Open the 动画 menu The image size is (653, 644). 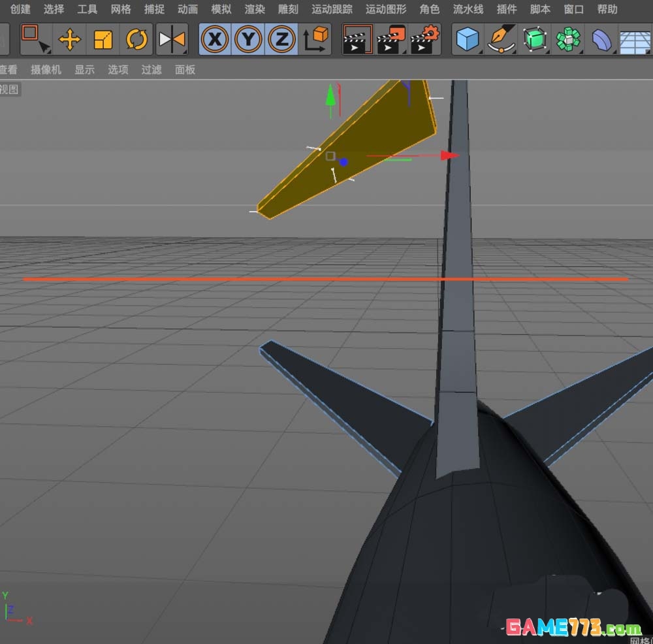click(187, 9)
